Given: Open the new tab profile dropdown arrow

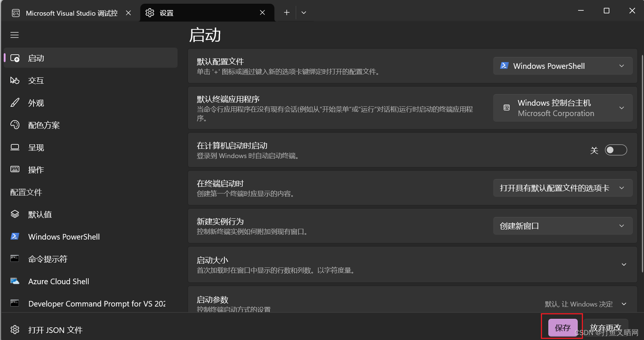Looking at the screenshot, I should [x=304, y=13].
